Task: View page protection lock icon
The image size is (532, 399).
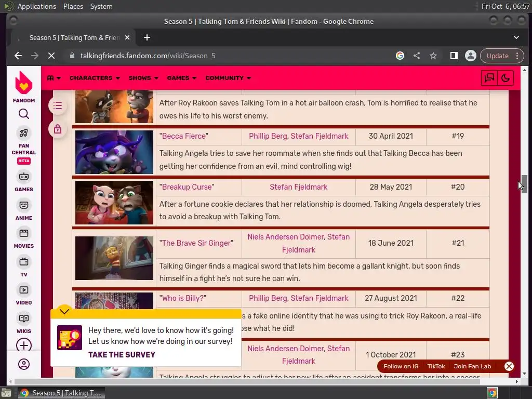Action: click(x=58, y=129)
